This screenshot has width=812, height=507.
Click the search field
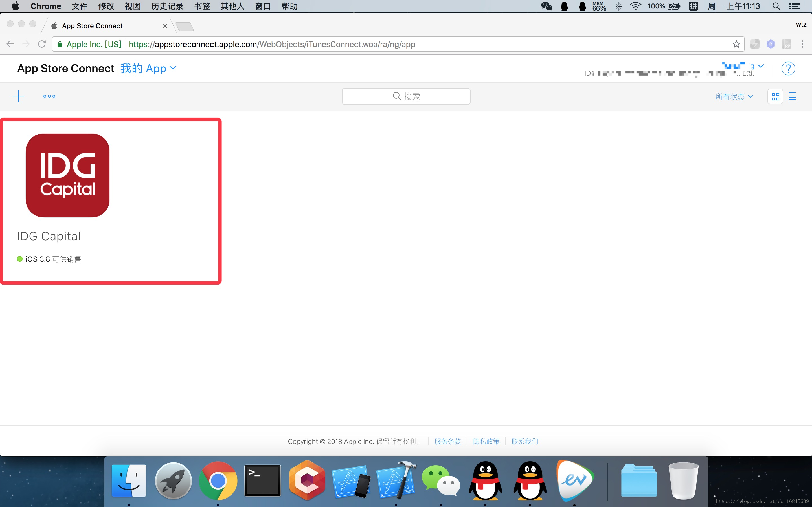(406, 96)
